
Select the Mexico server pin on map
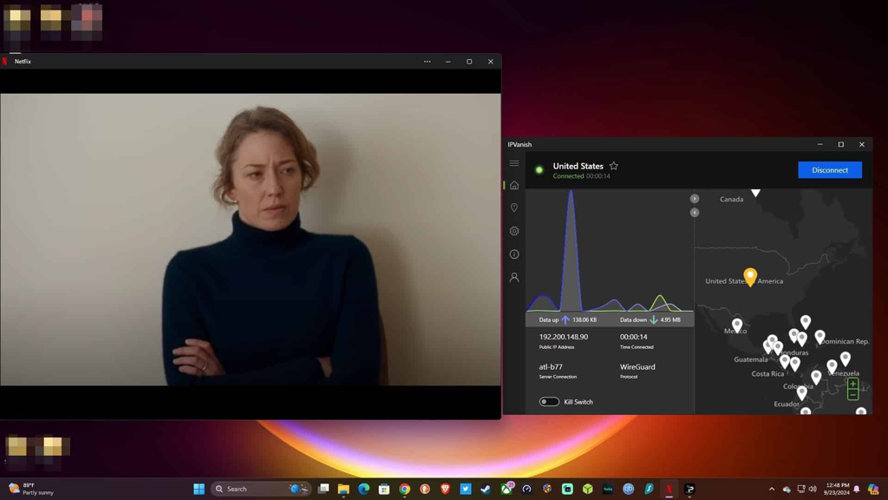click(x=737, y=324)
